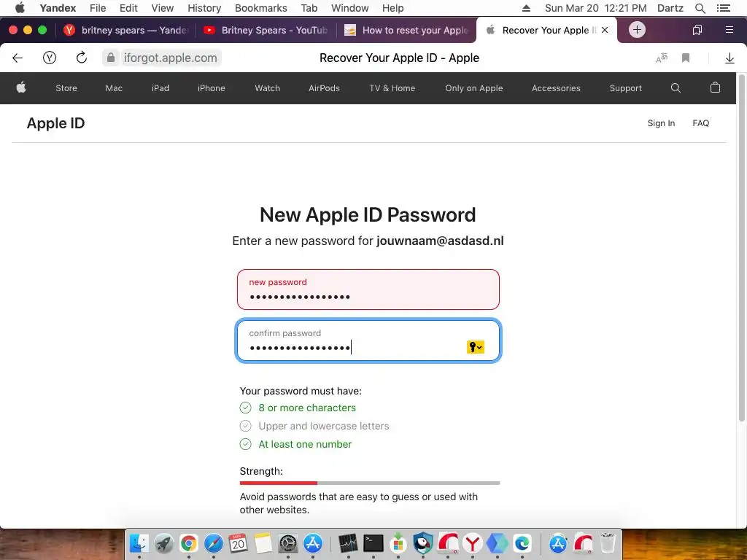Click the page vertical scrollbar
This screenshot has height=560, width=747.
[x=741, y=248]
